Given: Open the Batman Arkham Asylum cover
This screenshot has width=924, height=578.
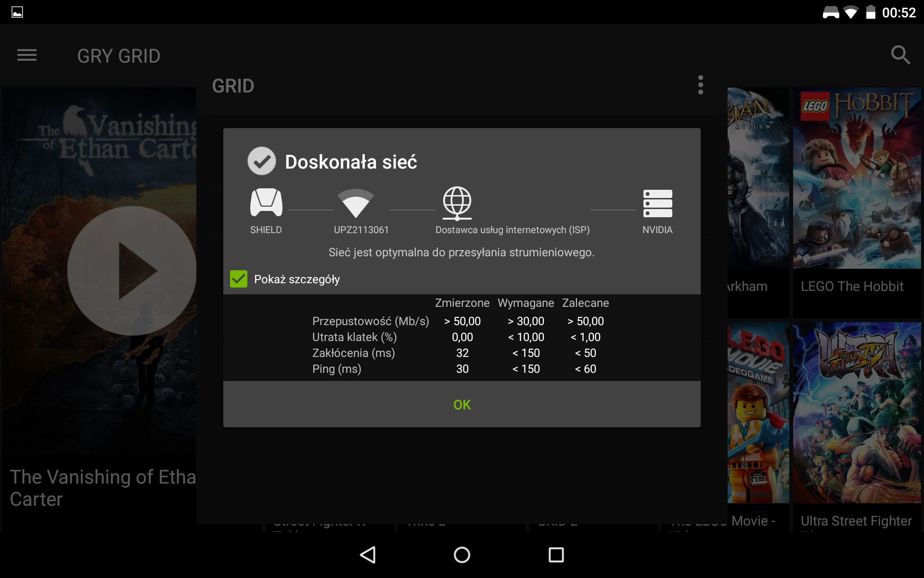Looking at the screenshot, I should (758, 178).
